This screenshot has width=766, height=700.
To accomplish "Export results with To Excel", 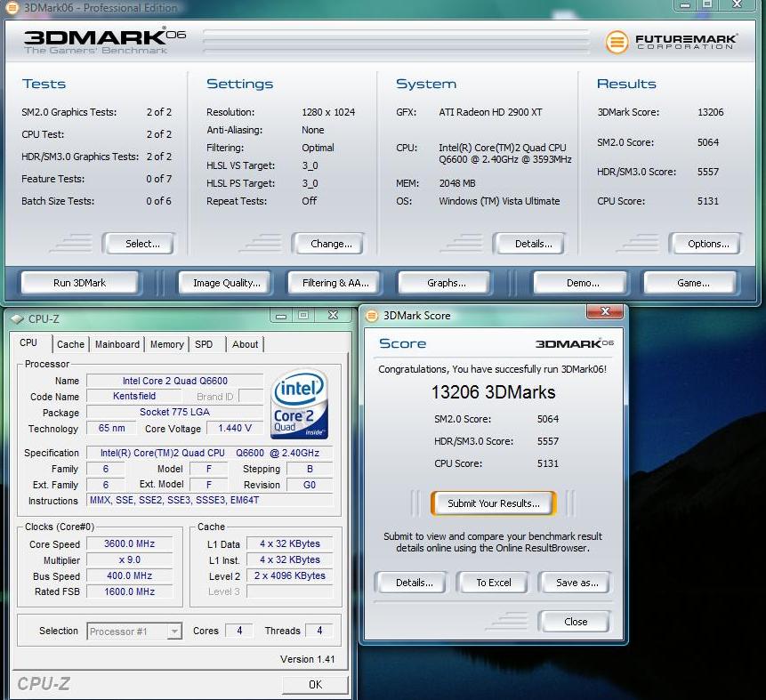I will coord(493,583).
